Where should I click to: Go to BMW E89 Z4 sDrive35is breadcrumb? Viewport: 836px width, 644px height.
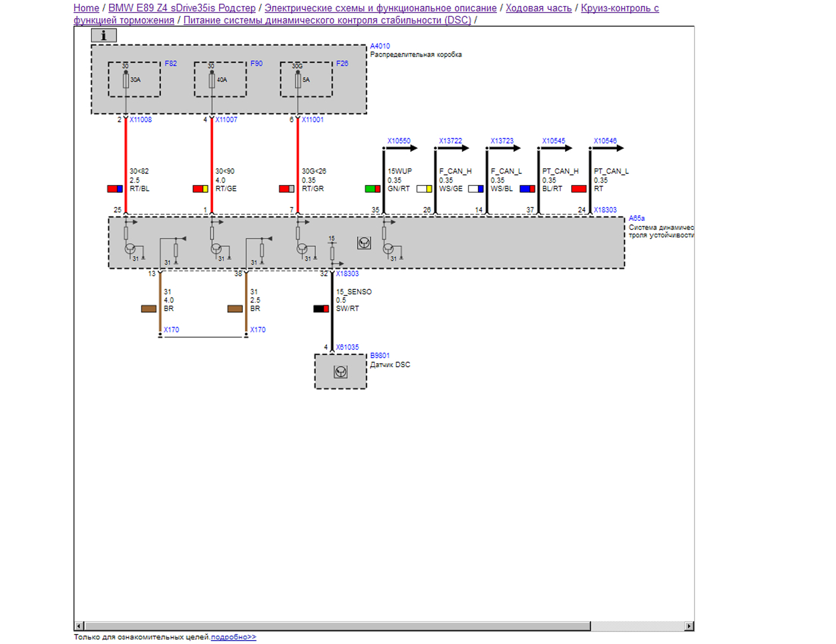tap(182, 8)
